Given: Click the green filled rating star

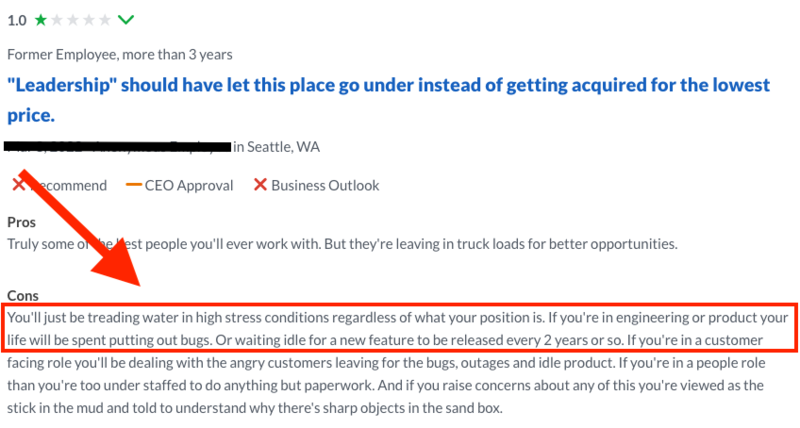Looking at the screenshot, I should pyautogui.click(x=41, y=20).
